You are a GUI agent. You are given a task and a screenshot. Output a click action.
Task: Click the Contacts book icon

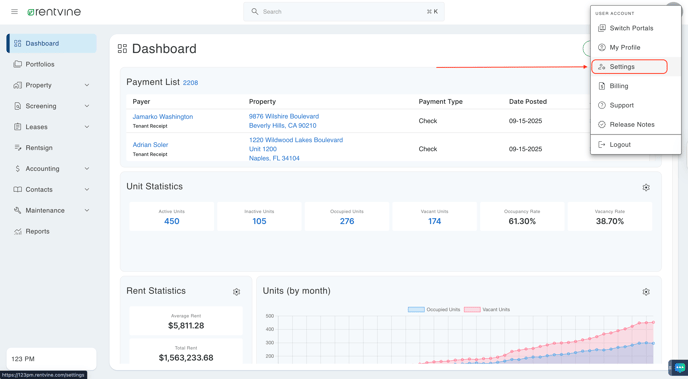click(18, 190)
